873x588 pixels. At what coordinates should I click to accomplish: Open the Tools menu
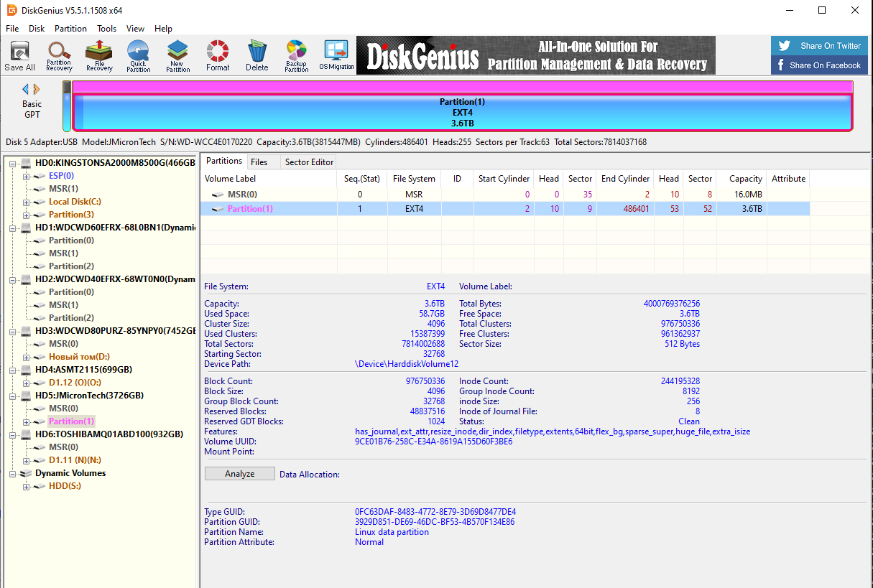[106, 29]
